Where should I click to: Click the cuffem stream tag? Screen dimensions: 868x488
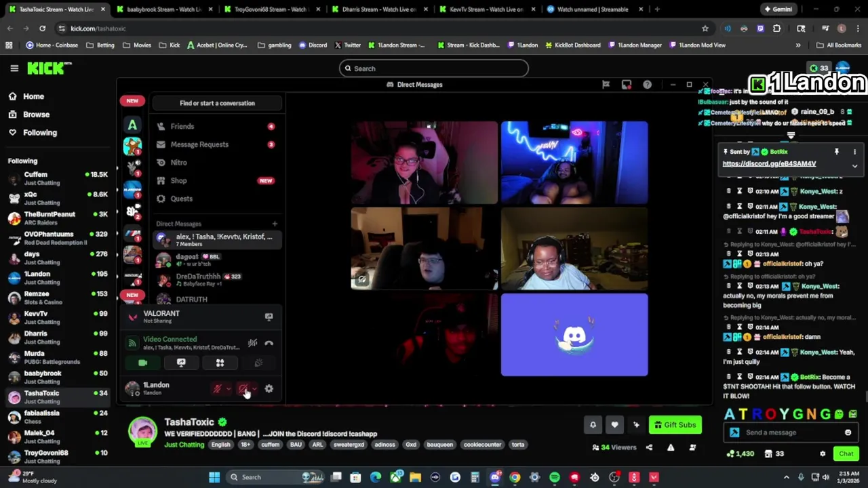(271, 445)
